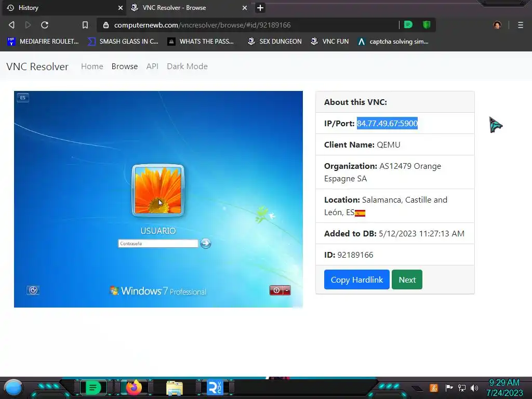The width and height of the screenshot is (532, 399).
Task: Click the Added to DB 5/12/2023 timestamp
Action: 394,233
